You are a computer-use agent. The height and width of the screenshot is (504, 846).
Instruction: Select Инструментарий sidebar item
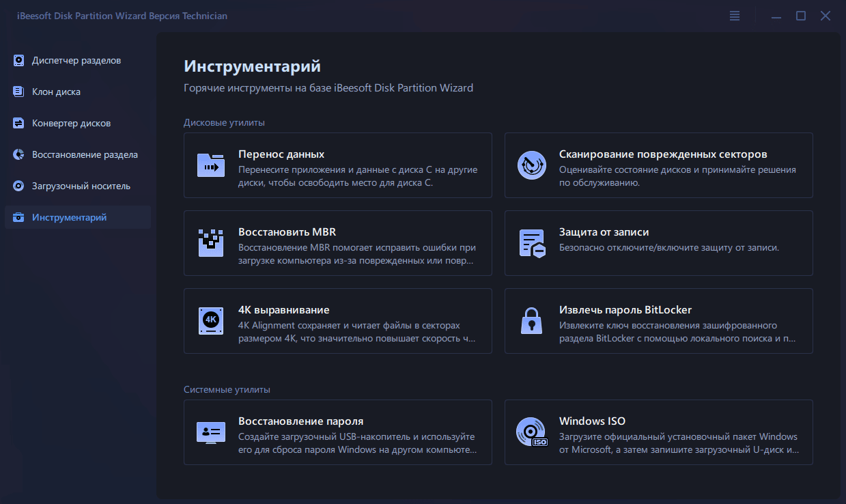click(x=69, y=217)
